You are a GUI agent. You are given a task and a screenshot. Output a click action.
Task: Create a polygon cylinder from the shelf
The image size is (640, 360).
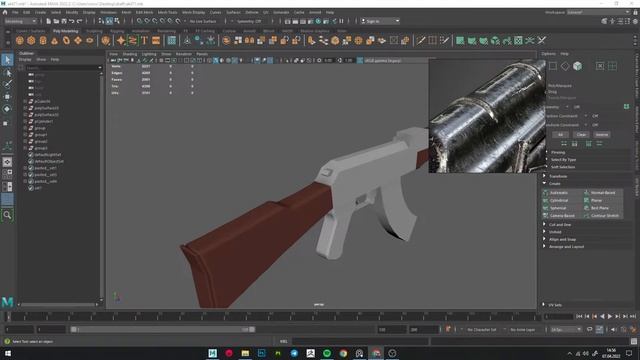pyautogui.click(x=43, y=40)
